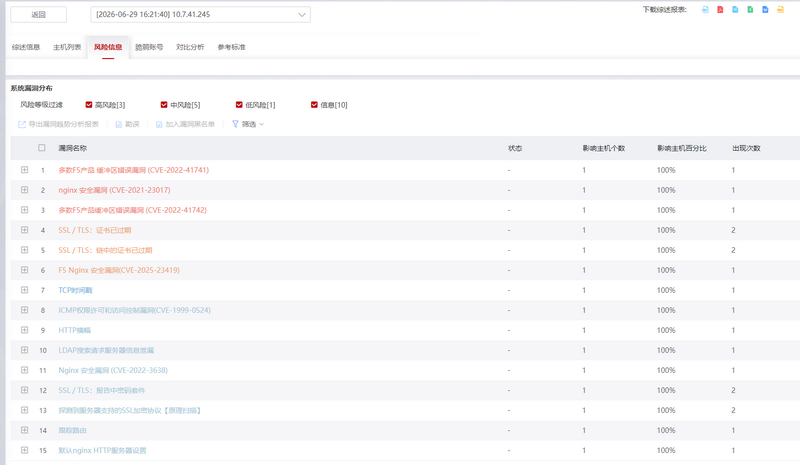
Task: Click the orange report download icon
Action: click(x=780, y=10)
